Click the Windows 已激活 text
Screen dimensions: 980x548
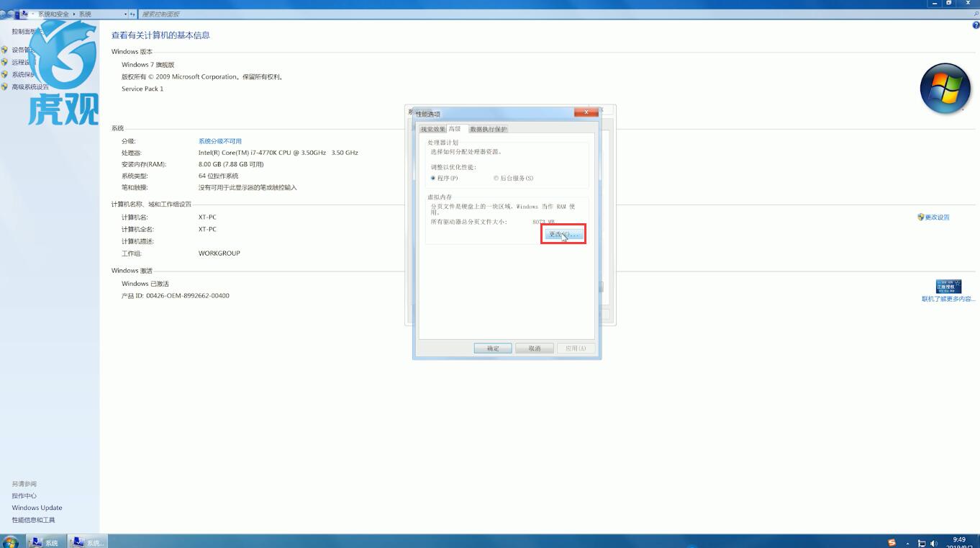(x=145, y=284)
